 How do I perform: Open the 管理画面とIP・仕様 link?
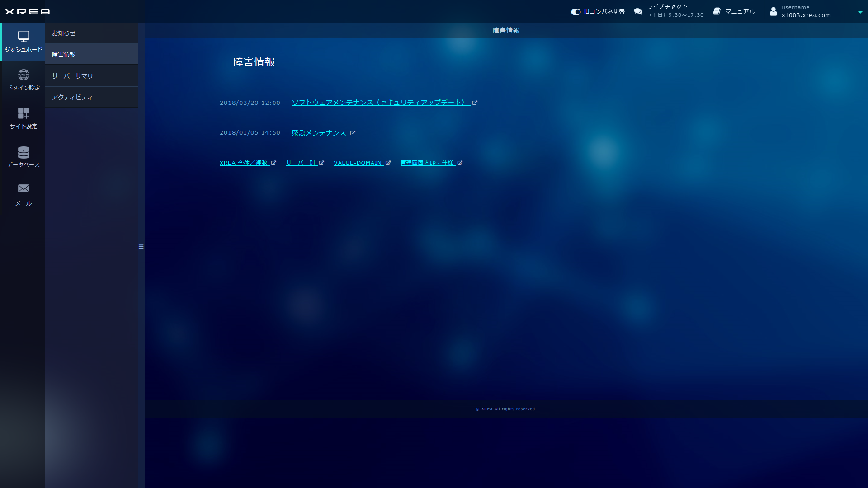tap(427, 163)
